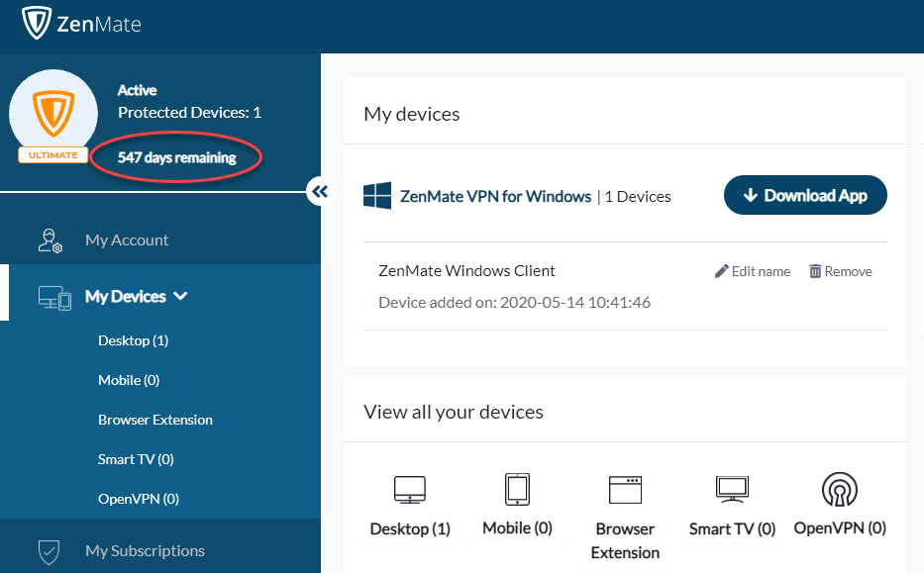Select Browser Extension in the sidebar
This screenshot has height=573, width=924.
pyautogui.click(x=154, y=420)
